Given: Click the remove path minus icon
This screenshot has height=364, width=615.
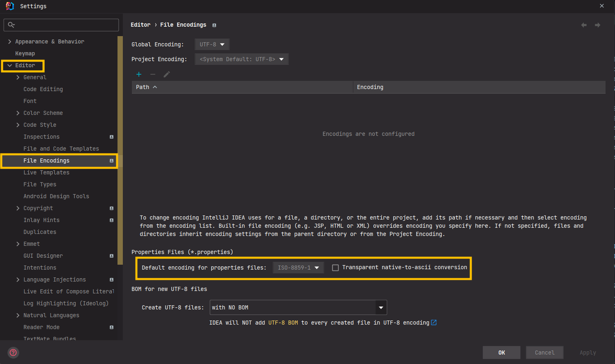Looking at the screenshot, I should click(153, 74).
